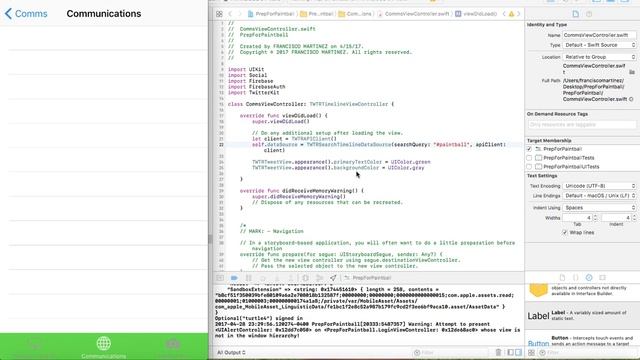
Task: Select PrepForPaintball process in debug bar
Action: (x=368, y=278)
